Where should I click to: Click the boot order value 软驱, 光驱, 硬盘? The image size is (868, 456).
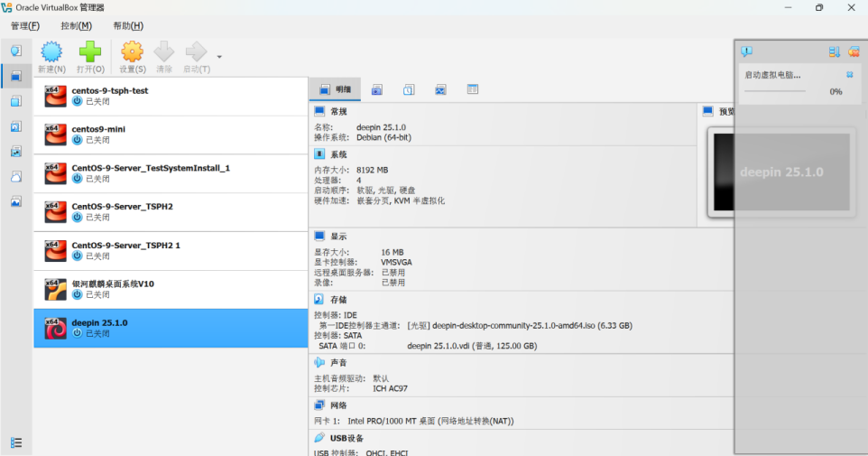386,190
